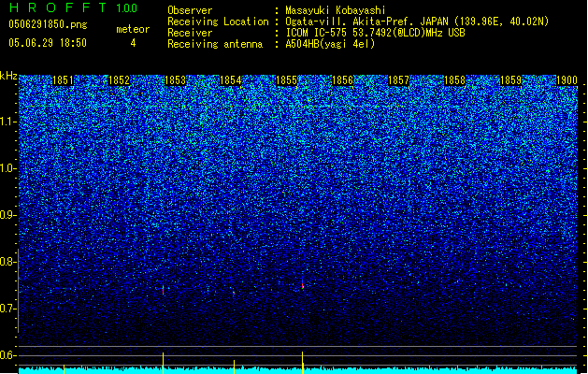Click the Receiver field label

click(x=190, y=33)
